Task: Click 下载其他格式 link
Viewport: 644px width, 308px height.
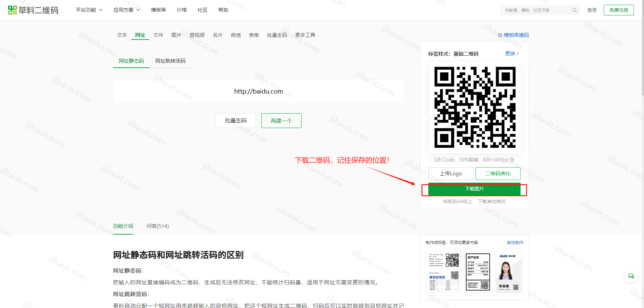Action: tap(492, 201)
